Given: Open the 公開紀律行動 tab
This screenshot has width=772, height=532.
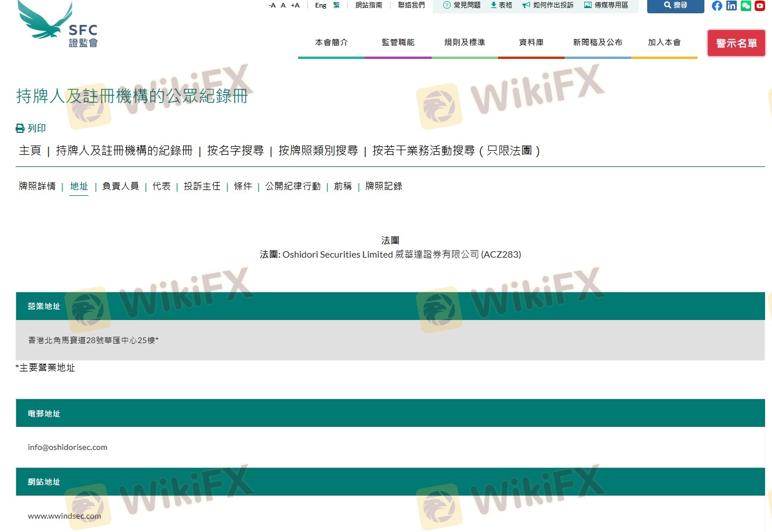Looking at the screenshot, I should point(292,186).
